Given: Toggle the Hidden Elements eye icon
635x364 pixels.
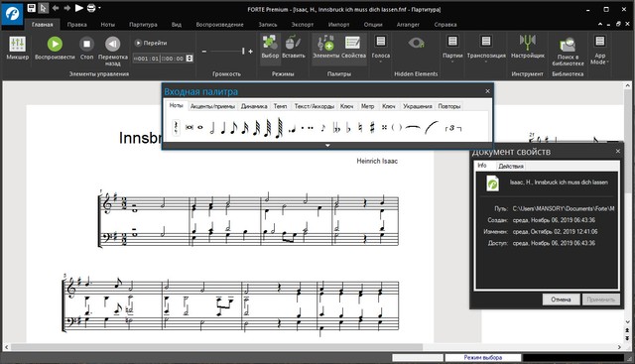Looking at the screenshot, I should (416, 43).
